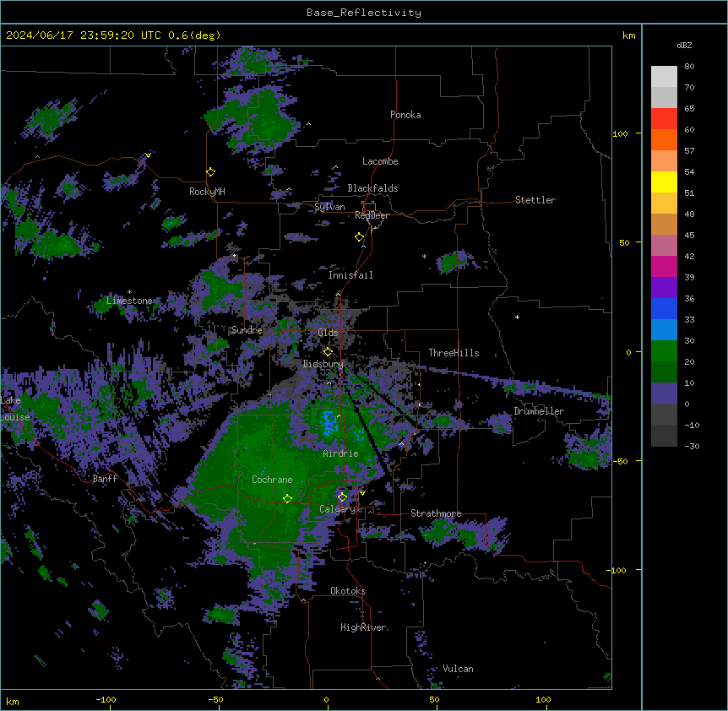The height and width of the screenshot is (711, 728).
Task: Select legend value 57
Action: coord(689,151)
